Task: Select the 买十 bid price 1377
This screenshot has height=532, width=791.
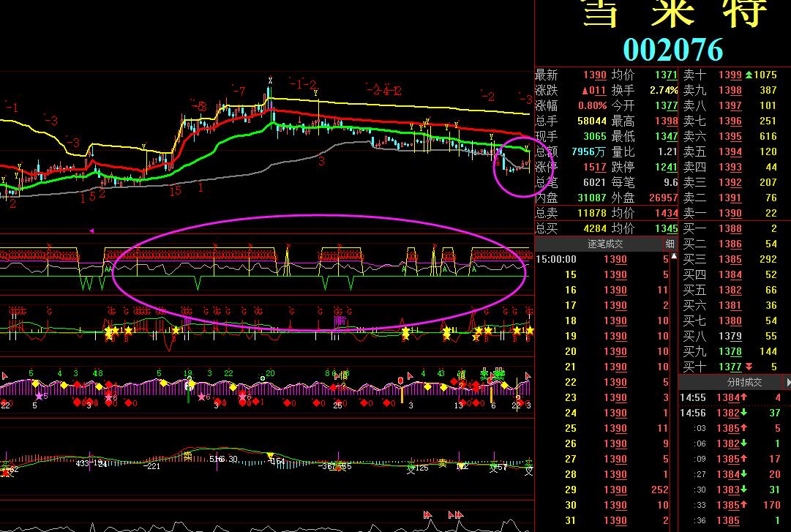Action: pyautogui.click(x=730, y=367)
